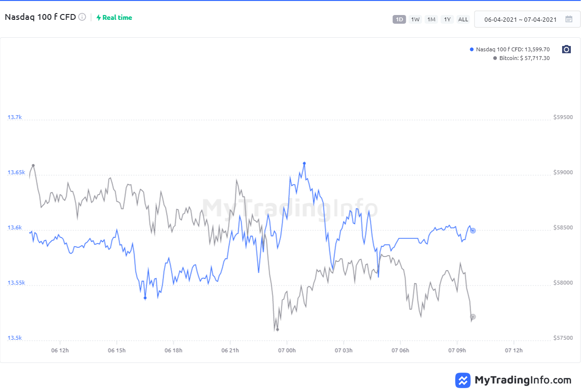Click the 13.6k left axis label
Image resolution: width=581 pixels, height=392 pixels.
point(15,227)
